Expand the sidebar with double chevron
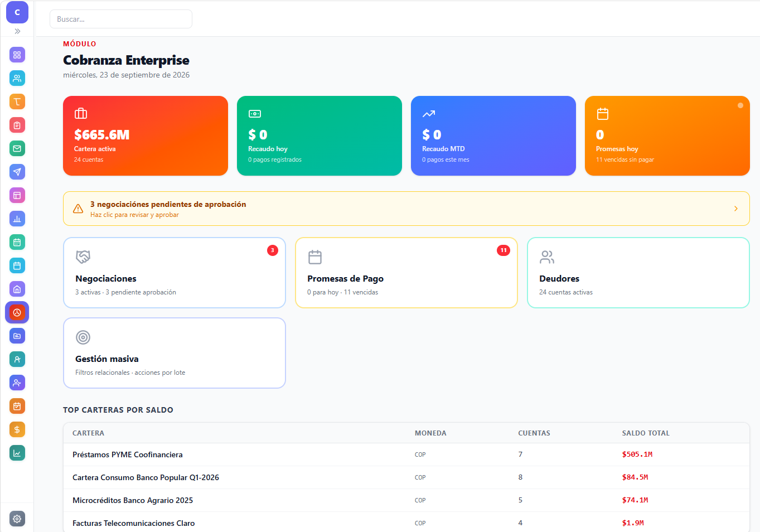Viewport: 760px width, 532px height. 17,31
